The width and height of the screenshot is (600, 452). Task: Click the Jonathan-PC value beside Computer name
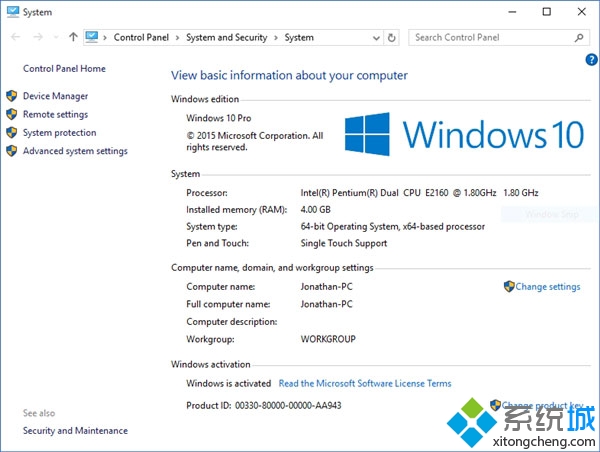coord(326,287)
